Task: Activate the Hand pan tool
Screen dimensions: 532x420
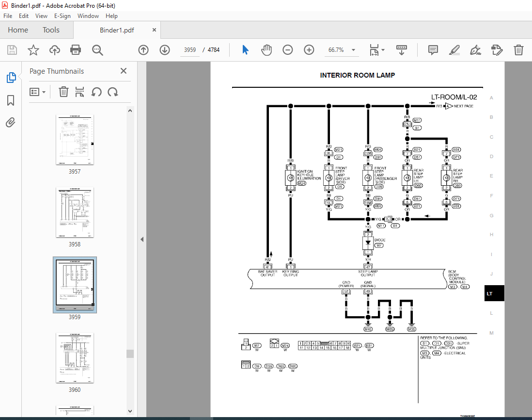Action: pyautogui.click(x=266, y=50)
